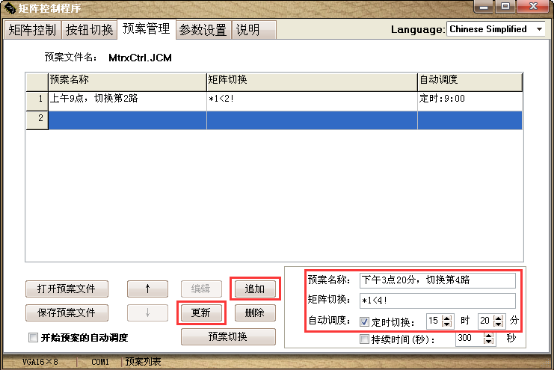Go to the 参数设置 tab
555x371 pixels.
pos(203,30)
